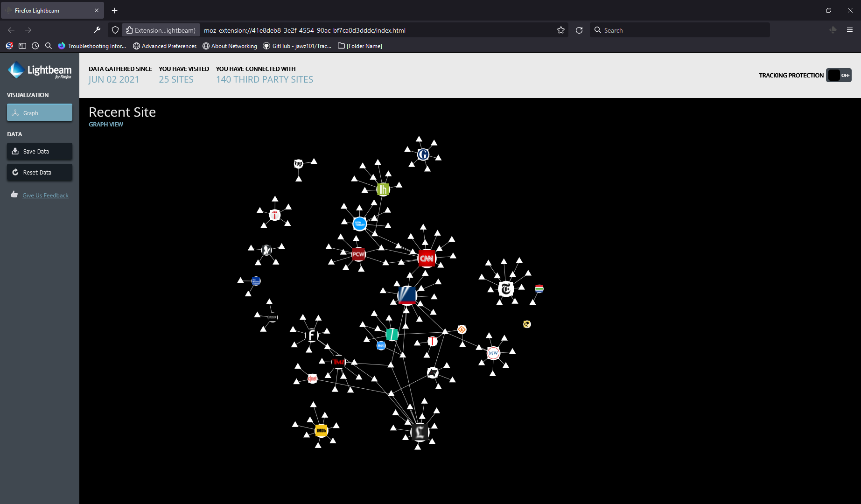
Task: Click the USA Today site node
Action: pos(360,224)
